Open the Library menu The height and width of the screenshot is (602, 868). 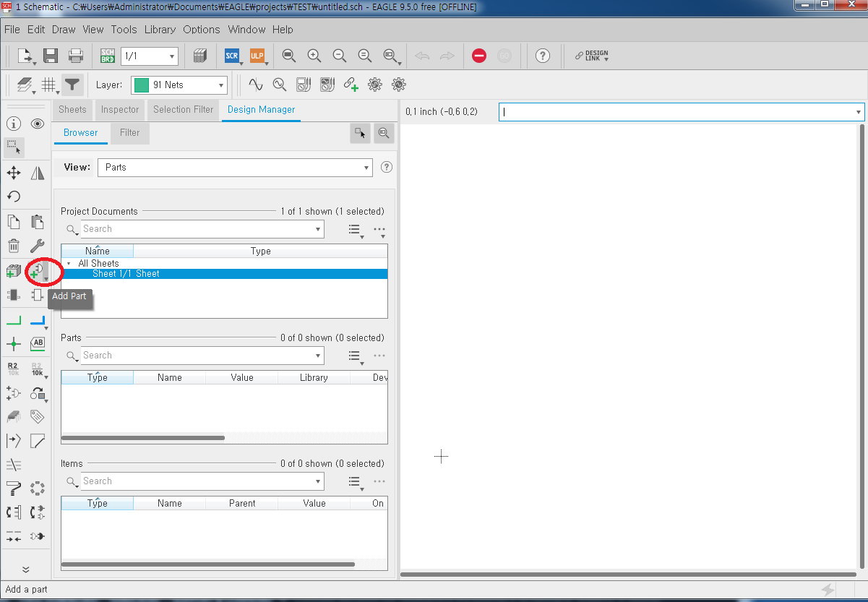tap(160, 30)
